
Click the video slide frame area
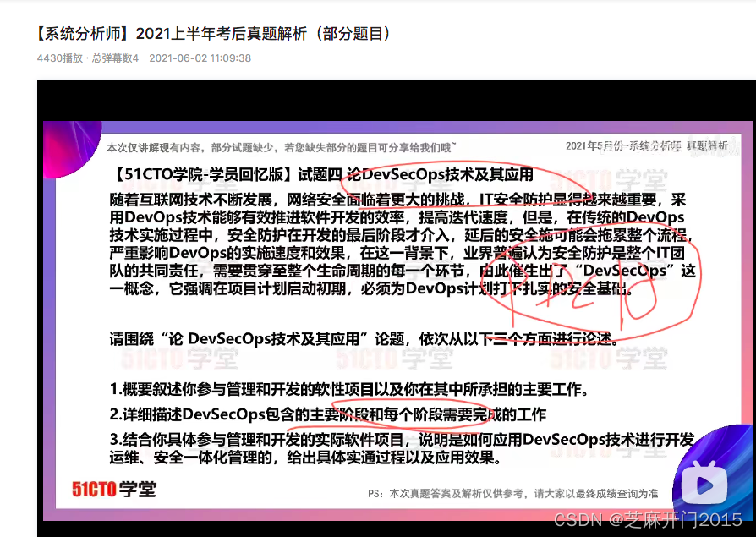pos(398,321)
